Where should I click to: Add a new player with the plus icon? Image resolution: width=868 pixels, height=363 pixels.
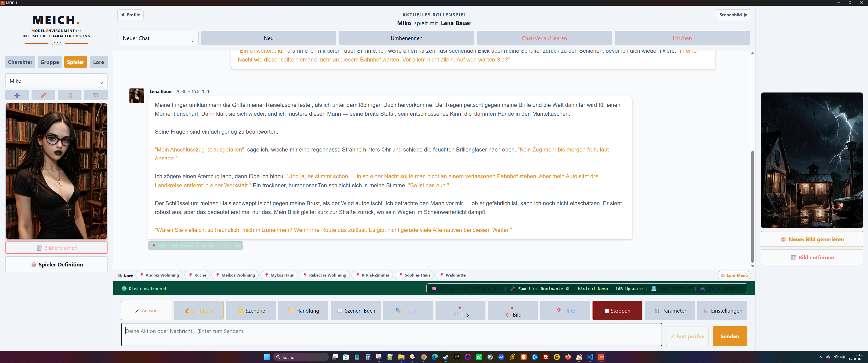(17, 95)
